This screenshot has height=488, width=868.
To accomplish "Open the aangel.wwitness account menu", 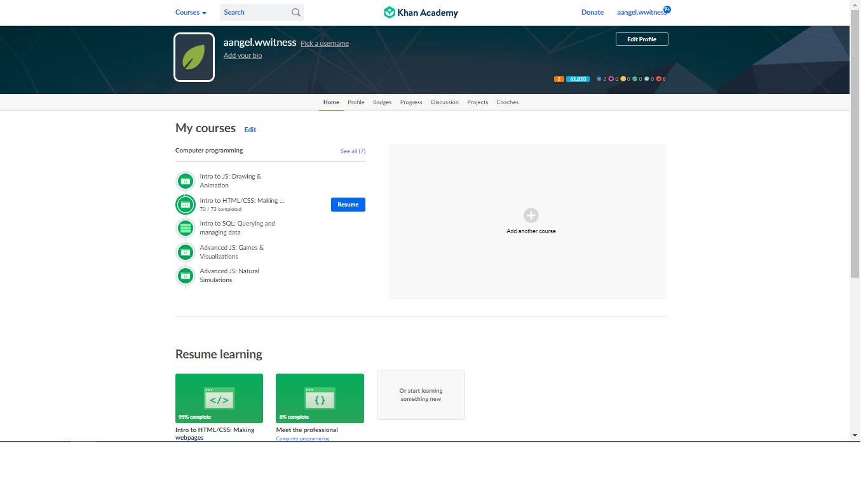I will pos(641,12).
